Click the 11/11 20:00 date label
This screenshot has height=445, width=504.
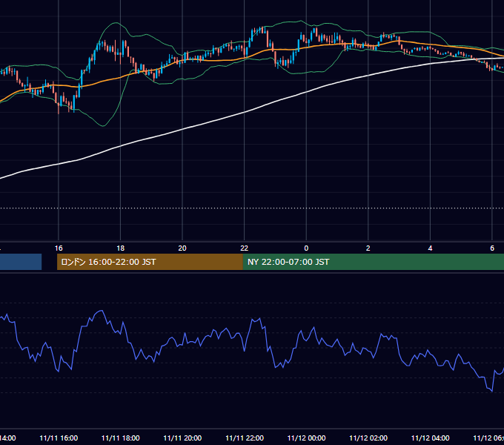pos(182,438)
